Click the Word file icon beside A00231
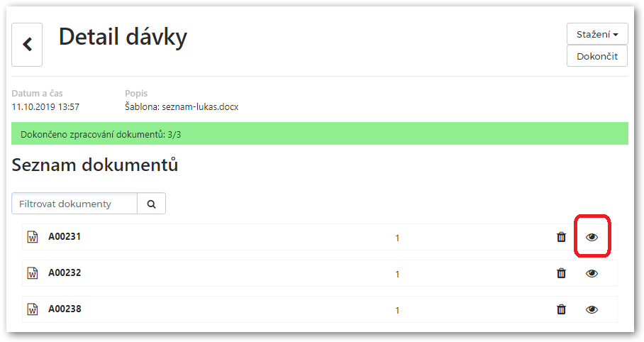Image resolution: width=644 pixels, height=342 pixels. tap(33, 237)
